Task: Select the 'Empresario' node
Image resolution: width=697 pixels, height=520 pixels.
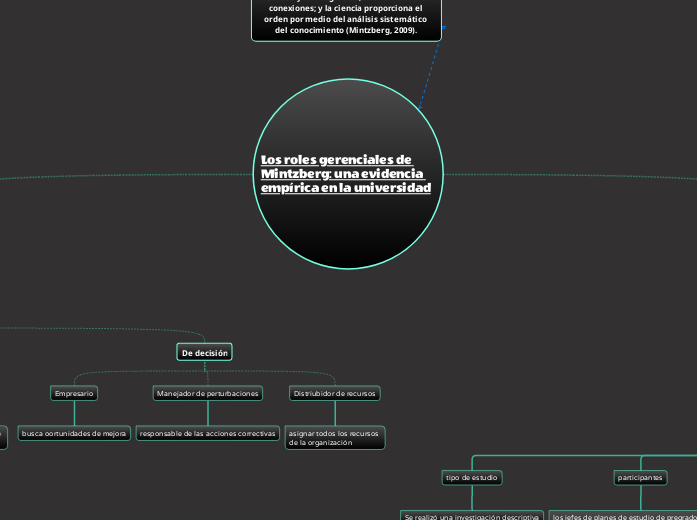Action: (74, 393)
